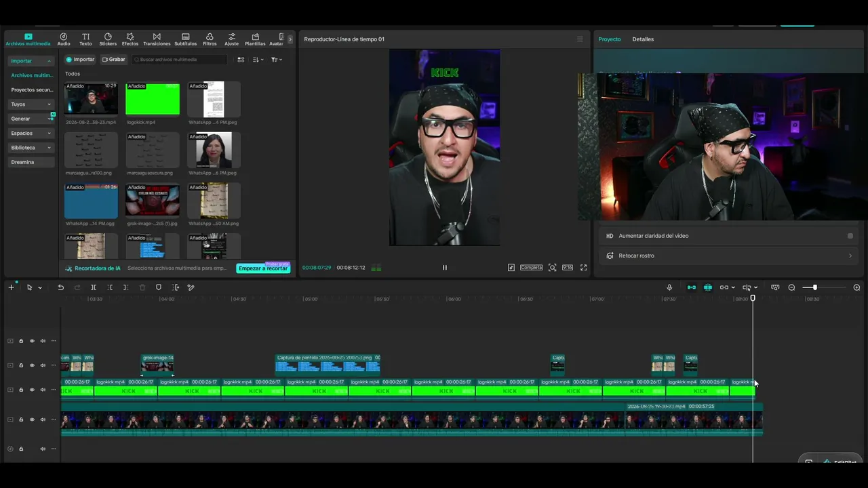Screen dimensions: 868x488
Task: Click the insert icon left of the wand tool
Action: click(x=175, y=287)
